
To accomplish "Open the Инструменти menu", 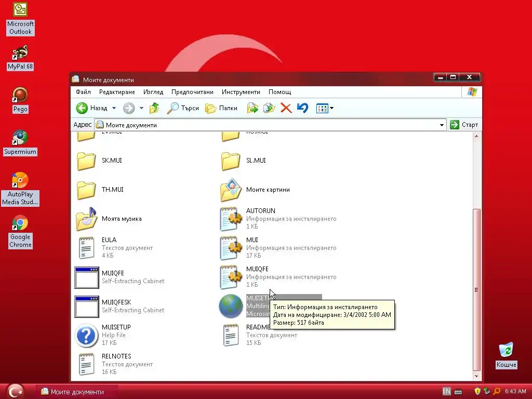I will [x=241, y=92].
